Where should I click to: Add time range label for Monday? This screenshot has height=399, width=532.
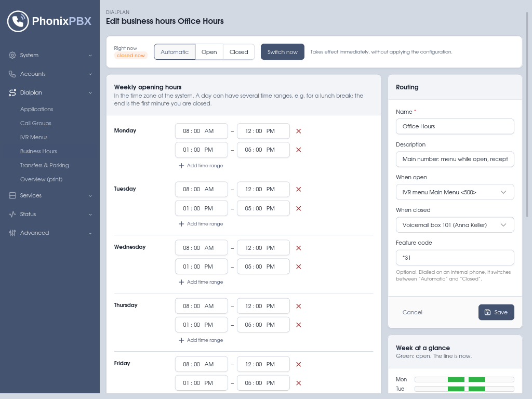click(x=205, y=166)
